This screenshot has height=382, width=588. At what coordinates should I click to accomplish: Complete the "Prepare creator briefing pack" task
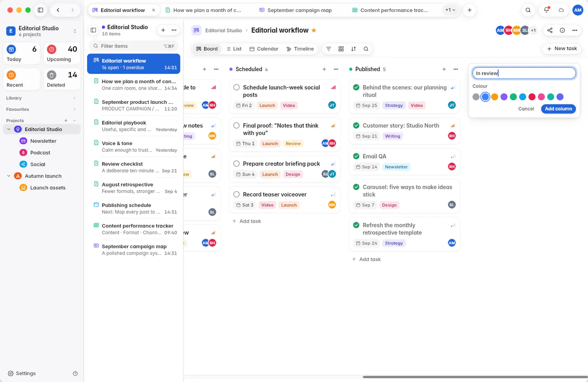237,164
